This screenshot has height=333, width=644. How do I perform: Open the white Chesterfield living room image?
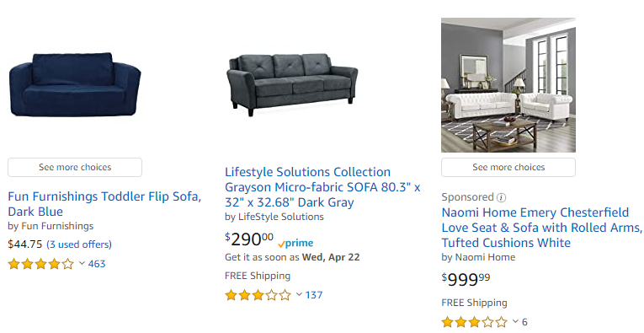(508, 85)
